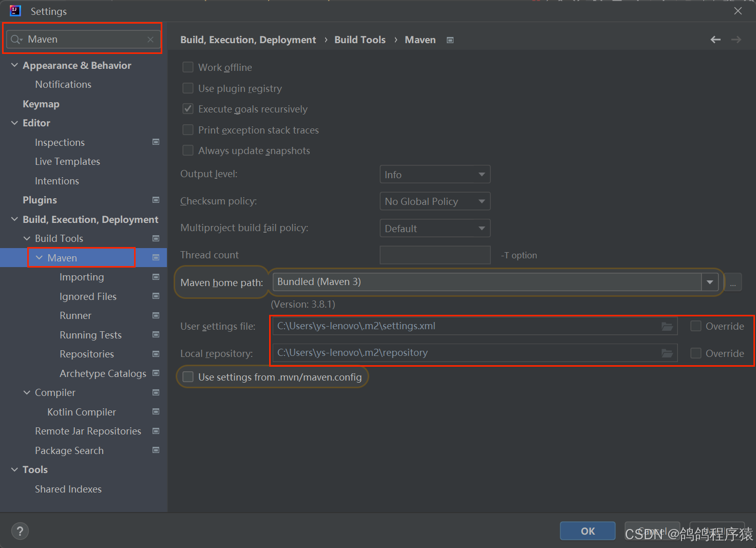The width and height of the screenshot is (756, 548).
Task: Select Shared Indexes under Tools
Action: 68,489
